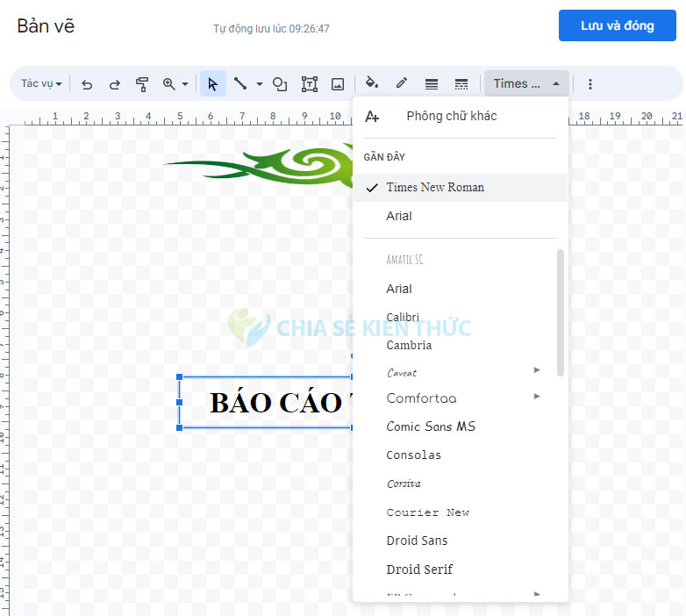
Task: Open the line type dropdown arrow
Action: [x=260, y=84]
